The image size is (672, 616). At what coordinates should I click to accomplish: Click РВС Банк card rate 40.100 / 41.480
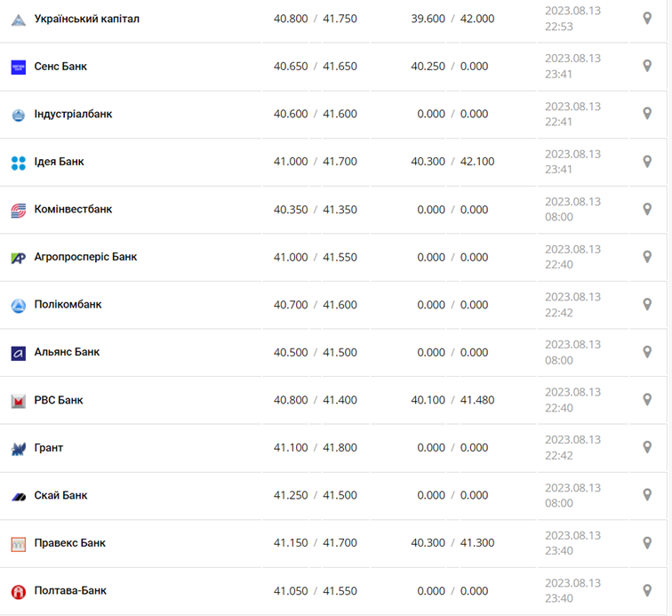point(452,400)
